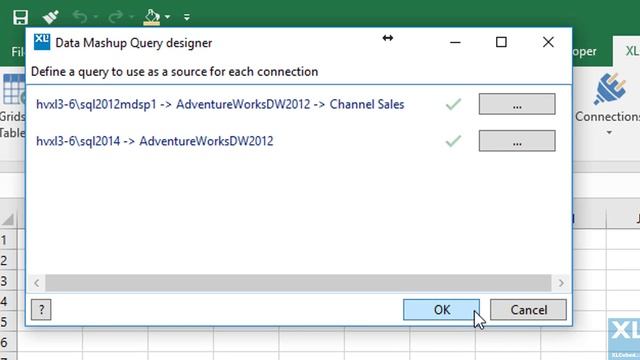Click the Select All corner of worksheet
640x360 pixels.
tap(8, 219)
